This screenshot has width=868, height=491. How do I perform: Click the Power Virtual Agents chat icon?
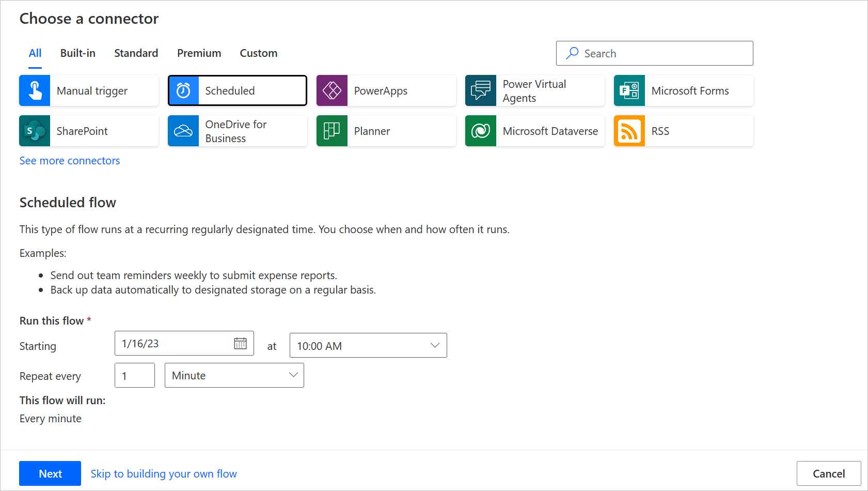[x=481, y=90]
